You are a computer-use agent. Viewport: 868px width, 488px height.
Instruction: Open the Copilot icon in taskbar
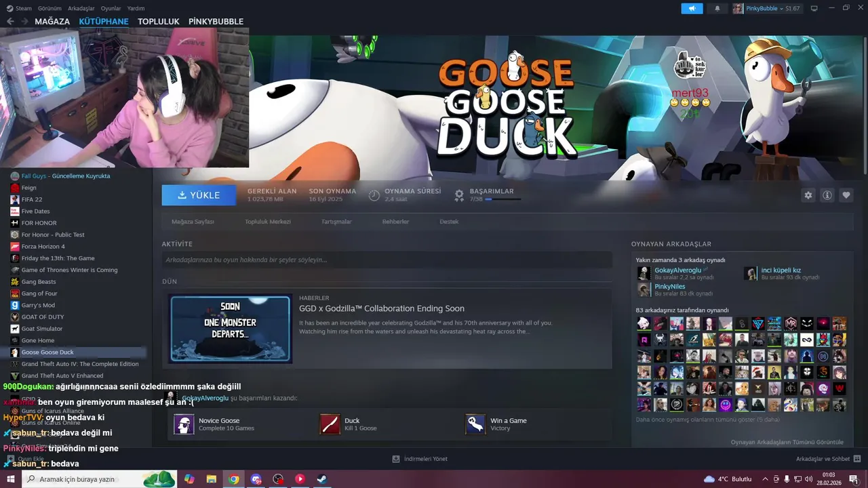click(x=189, y=479)
